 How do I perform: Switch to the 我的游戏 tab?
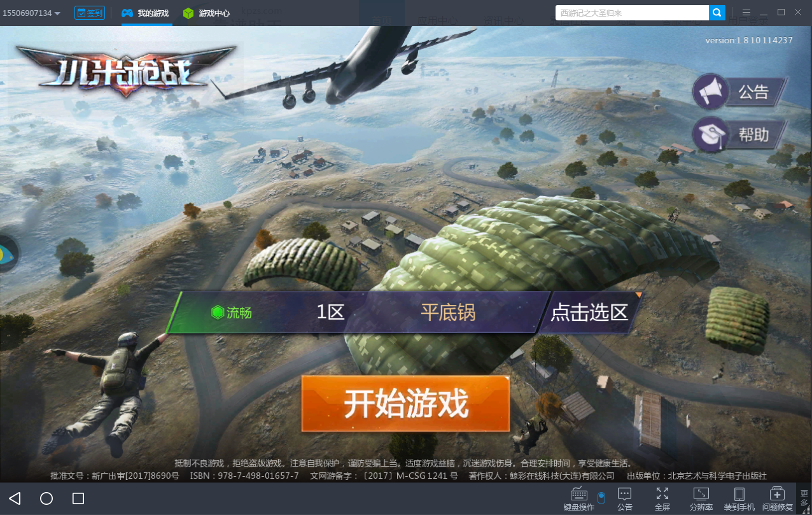(x=146, y=13)
